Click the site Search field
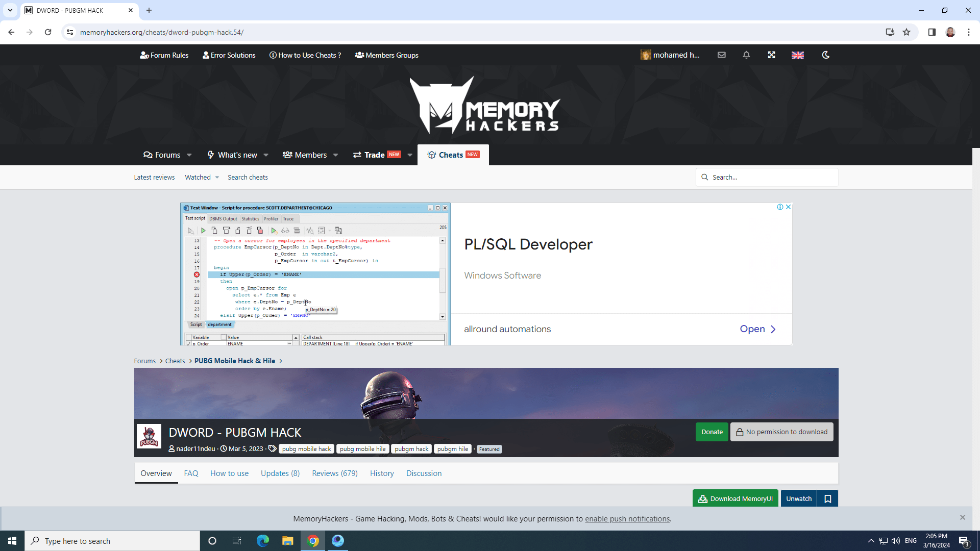This screenshot has height=551, width=980. (767, 178)
